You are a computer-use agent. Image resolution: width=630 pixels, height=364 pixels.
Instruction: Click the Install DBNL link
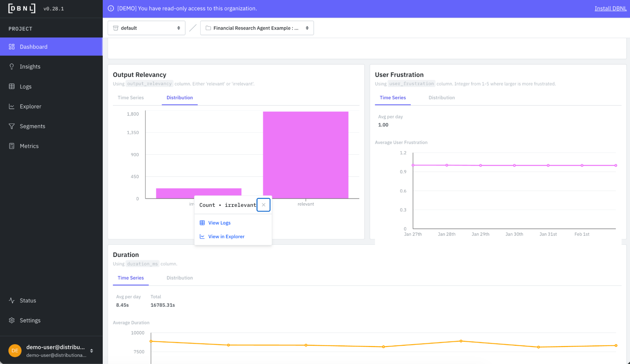click(610, 9)
